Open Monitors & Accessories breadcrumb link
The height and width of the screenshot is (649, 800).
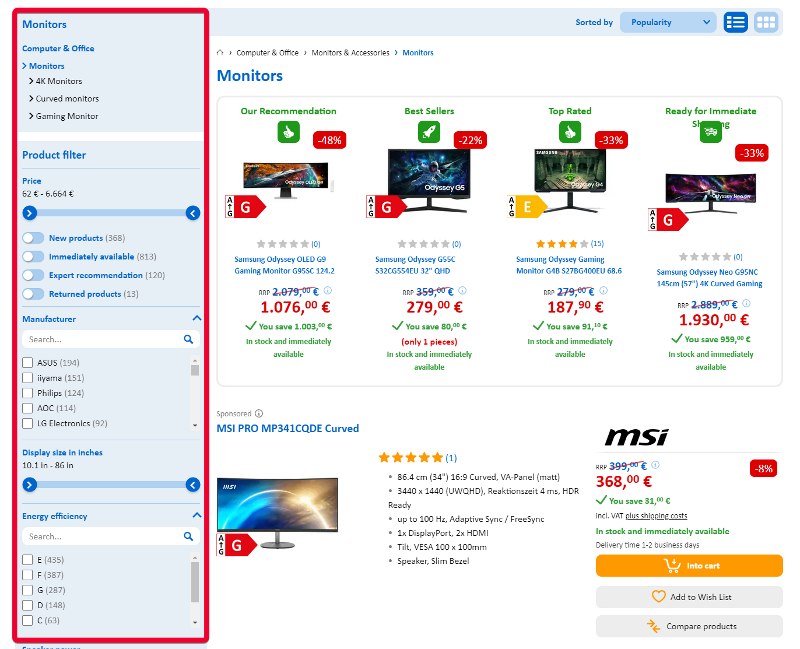pos(350,53)
